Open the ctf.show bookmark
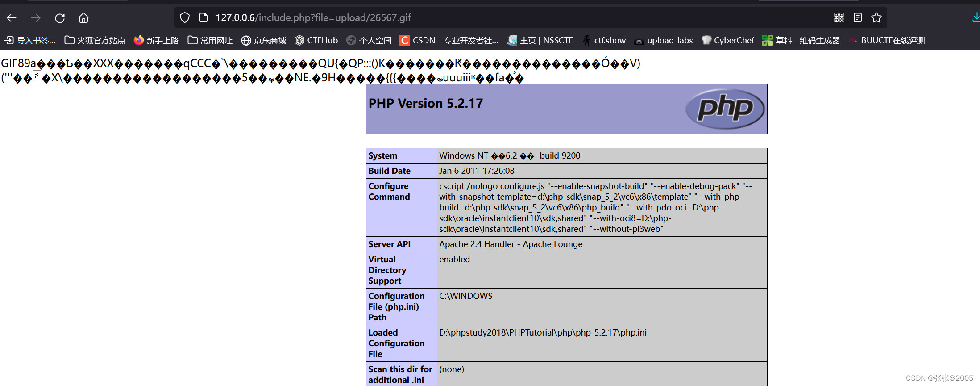The width and height of the screenshot is (980, 386). click(x=604, y=41)
